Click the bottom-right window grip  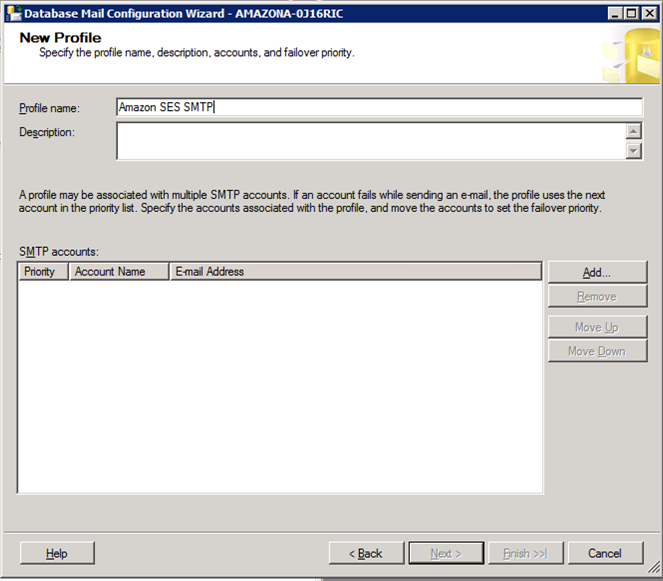(654, 567)
